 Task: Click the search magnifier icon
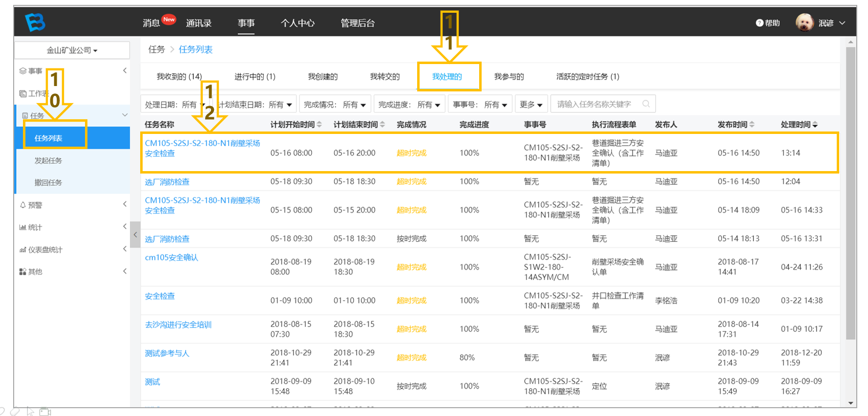click(x=646, y=104)
